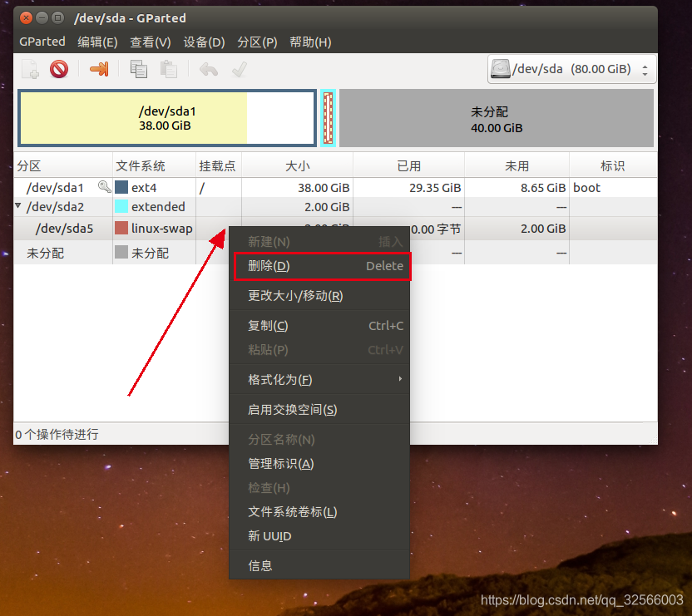The width and height of the screenshot is (692, 616).
Task: Click the 挂载点 column header
Action: point(219,166)
